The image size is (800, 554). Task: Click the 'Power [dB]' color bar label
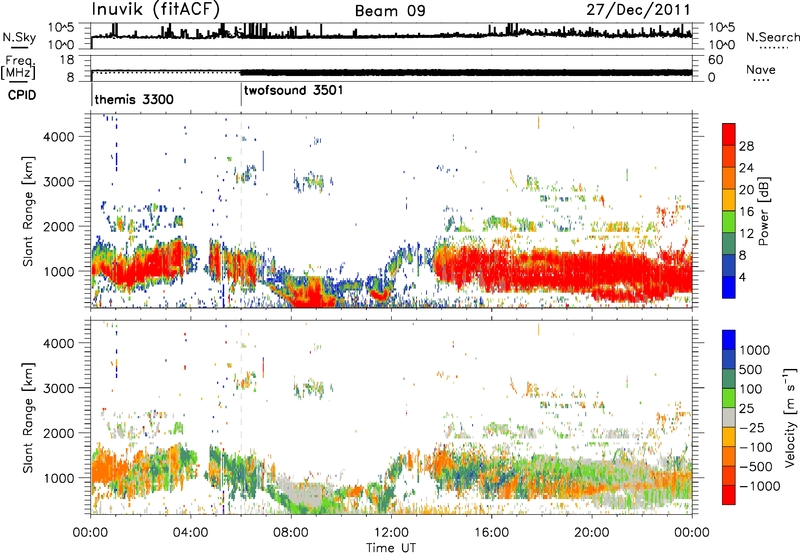point(763,211)
